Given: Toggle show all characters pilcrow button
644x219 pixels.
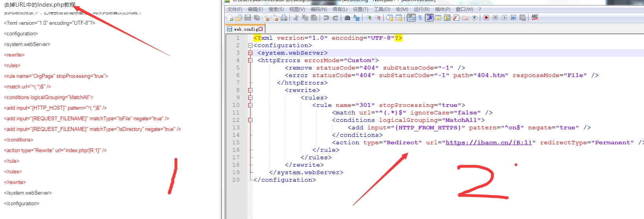Looking at the screenshot, I should [420, 18].
